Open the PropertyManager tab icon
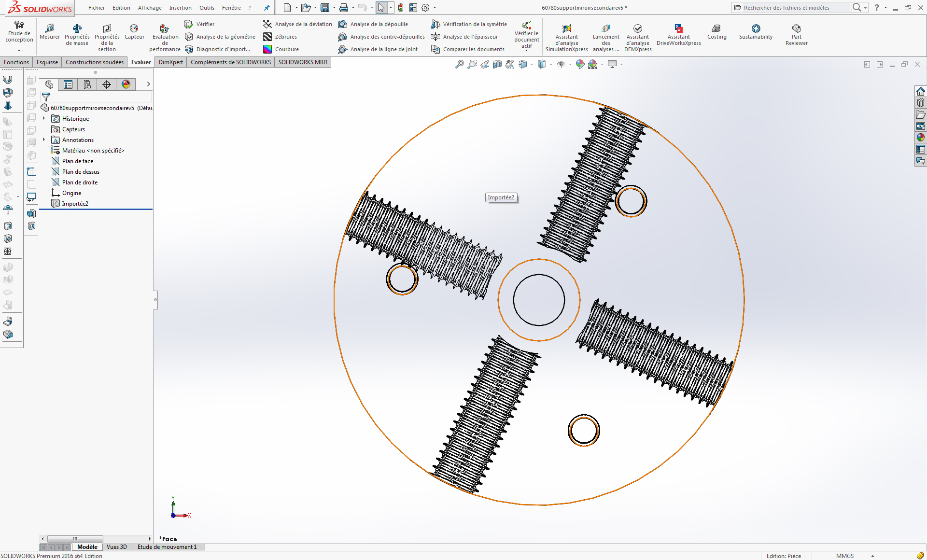Screen dimensions: 927x560 point(68,84)
